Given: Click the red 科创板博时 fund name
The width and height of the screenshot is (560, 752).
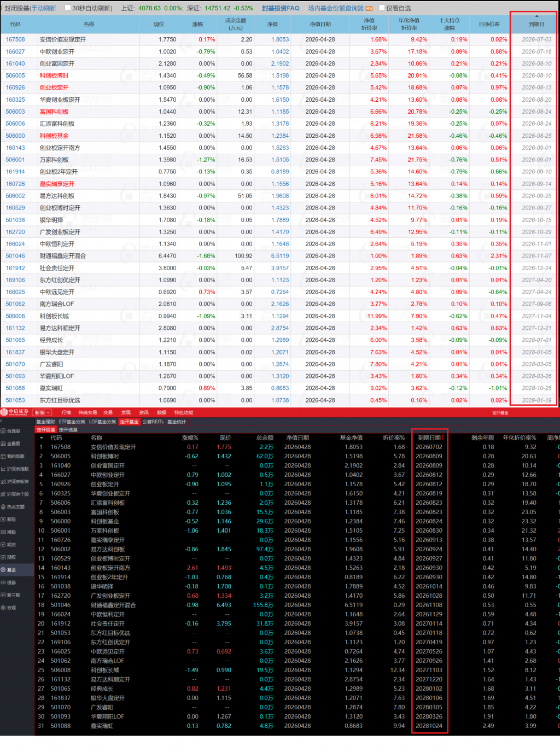Looking at the screenshot, I should pyautogui.click(x=54, y=75).
